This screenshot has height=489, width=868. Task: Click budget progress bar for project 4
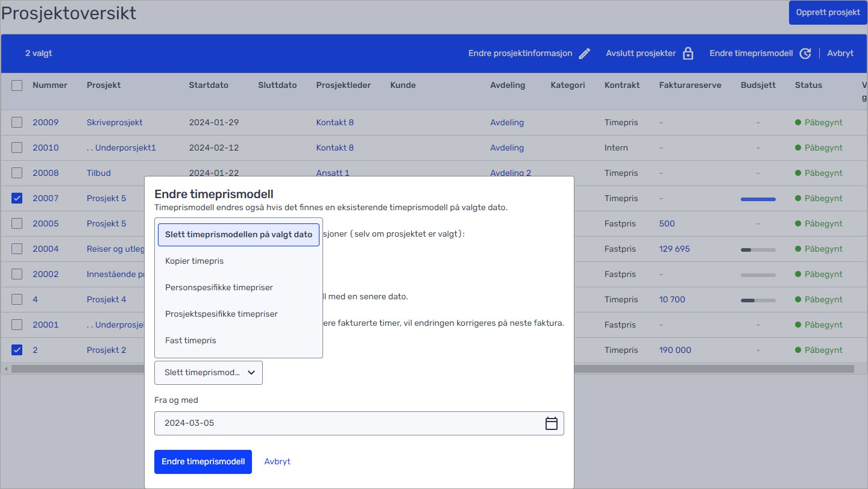click(x=758, y=300)
